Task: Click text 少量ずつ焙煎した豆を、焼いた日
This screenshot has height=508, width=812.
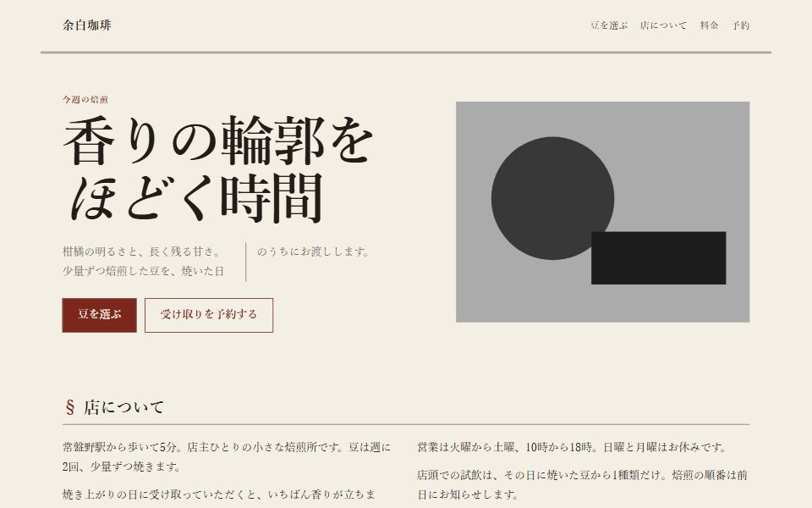Action: (x=144, y=271)
